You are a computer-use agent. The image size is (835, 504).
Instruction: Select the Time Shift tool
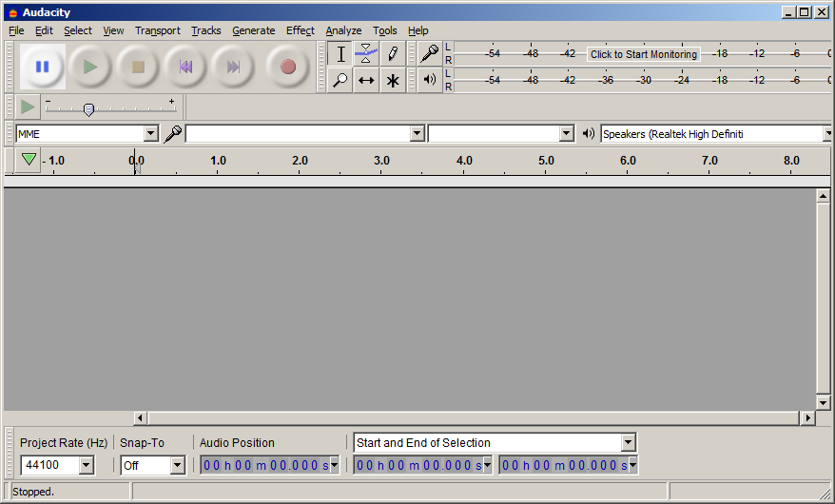click(366, 81)
